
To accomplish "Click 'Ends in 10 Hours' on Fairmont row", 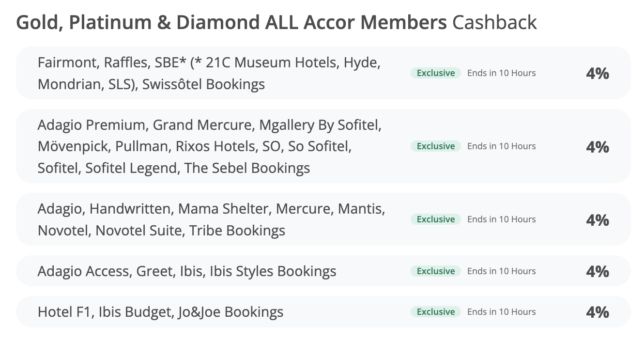I will click(x=501, y=73).
